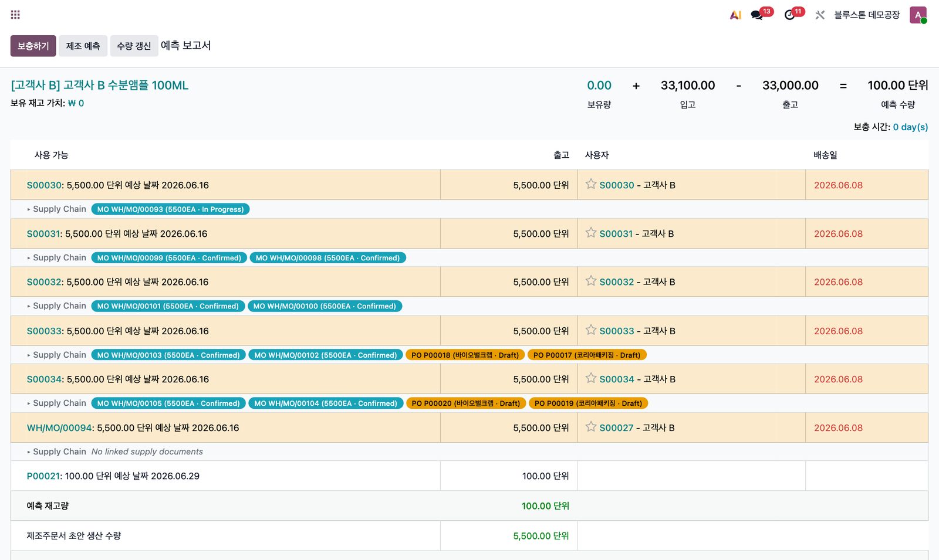Open the S00030 document link in list
The width and height of the screenshot is (939, 560).
(44, 185)
